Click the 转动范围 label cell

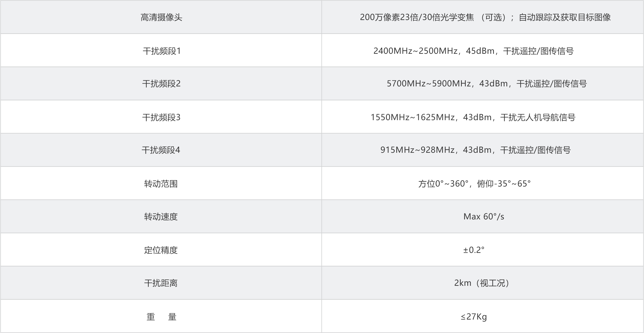(x=161, y=184)
